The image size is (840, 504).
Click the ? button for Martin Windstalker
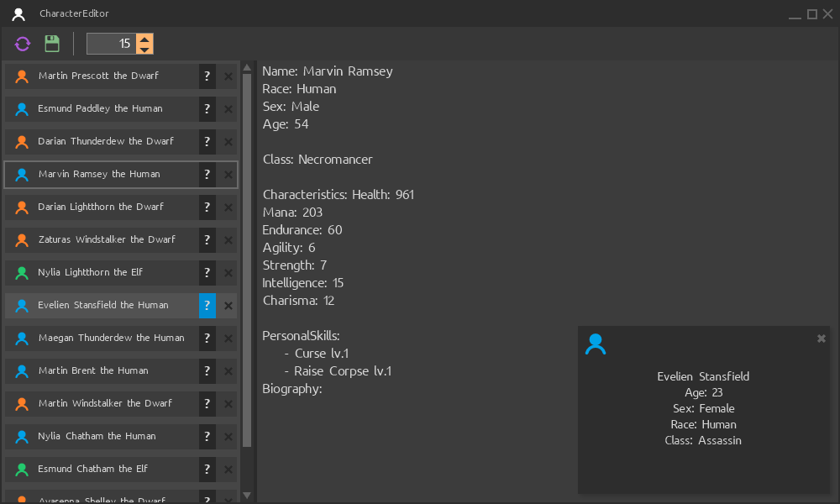pos(207,403)
